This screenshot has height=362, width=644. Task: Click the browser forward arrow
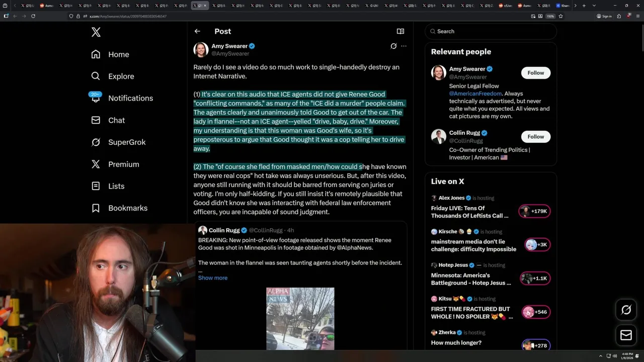(24, 16)
